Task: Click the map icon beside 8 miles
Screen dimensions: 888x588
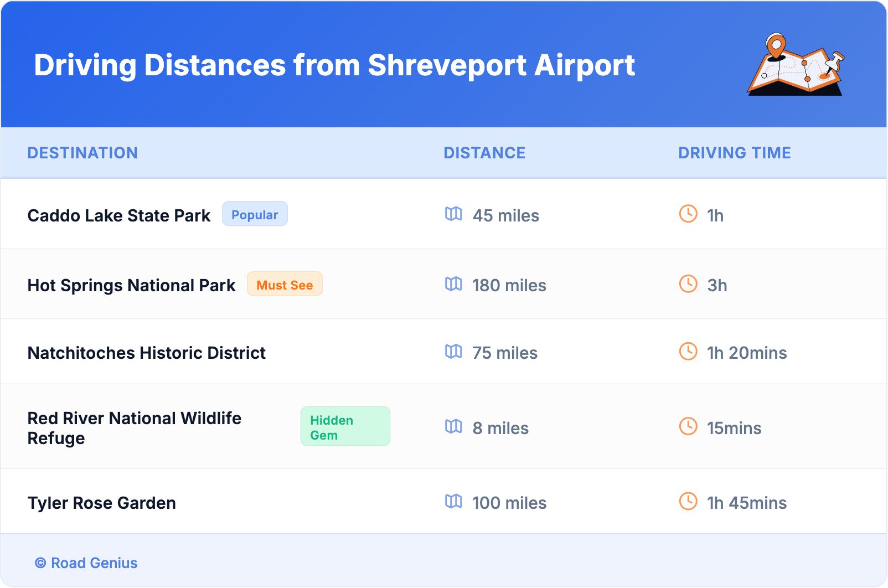Action: pyautogui.click(x=453, y=426)
